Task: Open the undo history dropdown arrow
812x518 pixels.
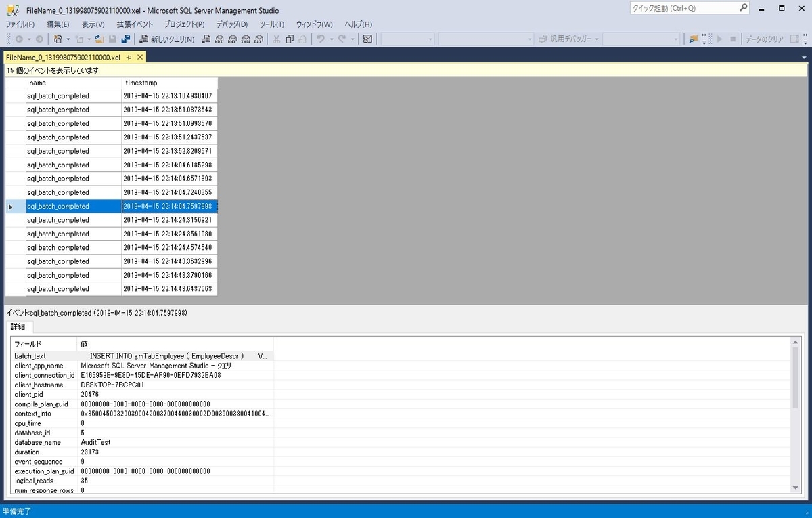Action: pos(332,39)
